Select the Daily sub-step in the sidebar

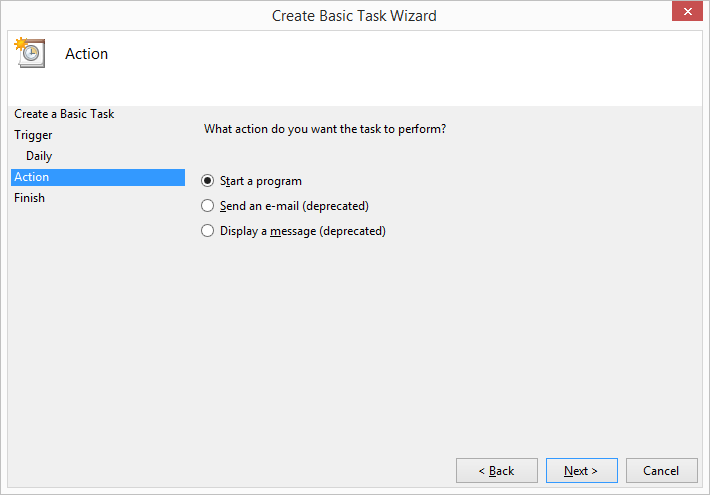point(39,156)
